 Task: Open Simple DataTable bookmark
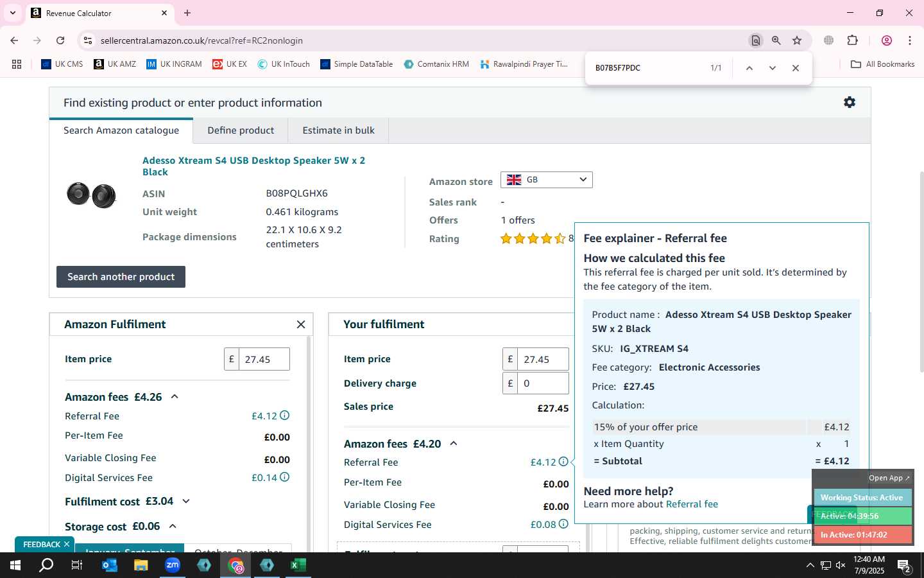tap(357, 64)
